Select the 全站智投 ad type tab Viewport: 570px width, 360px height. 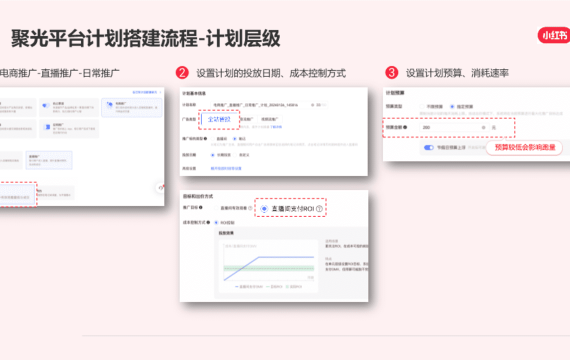pos(219,119)
